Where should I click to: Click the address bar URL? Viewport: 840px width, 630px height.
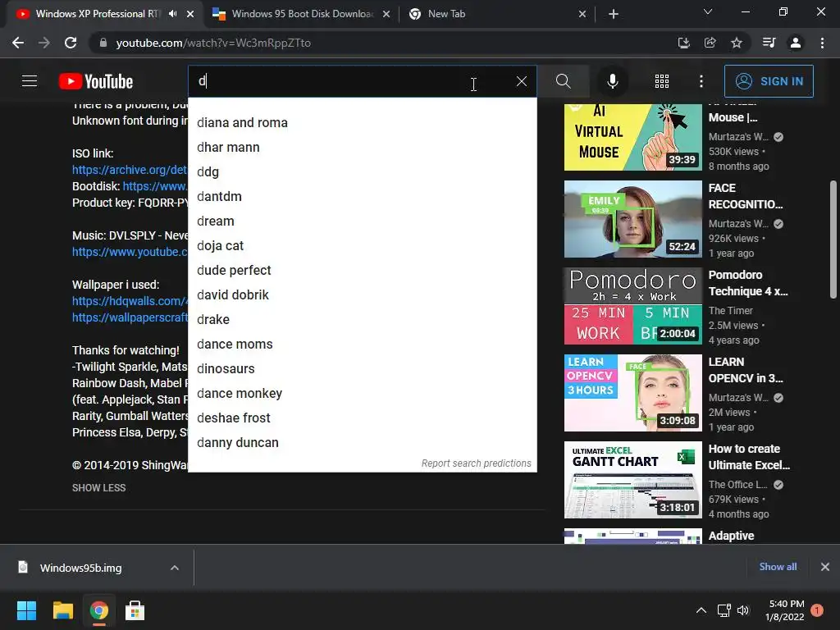coord(213,43)
